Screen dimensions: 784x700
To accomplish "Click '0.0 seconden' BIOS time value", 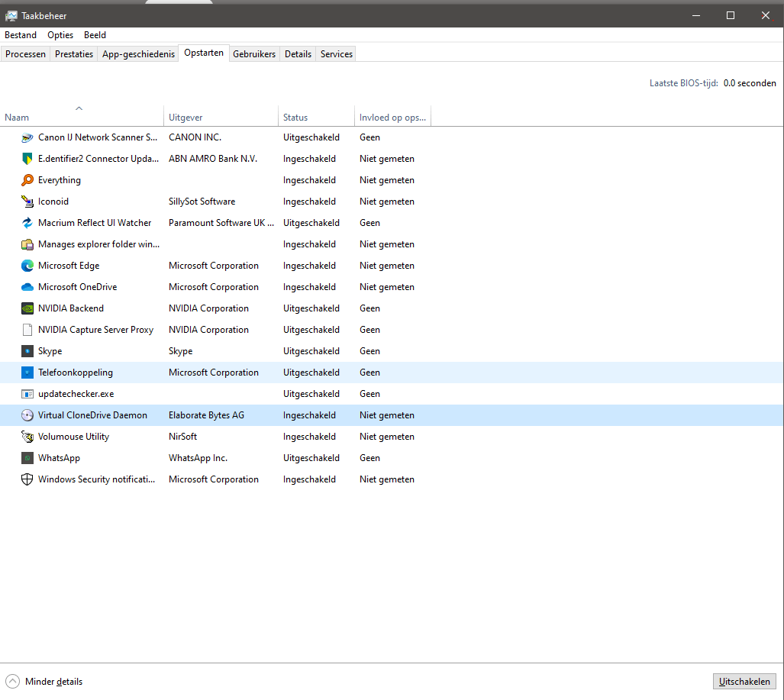I will 750,83.
